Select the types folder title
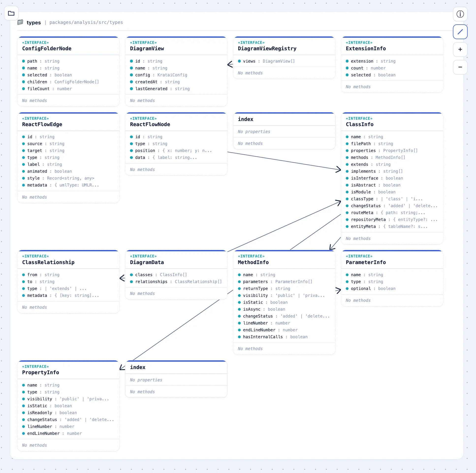This screenshot has width=476, height=473. pyautogui.click(x=34, y=22)
